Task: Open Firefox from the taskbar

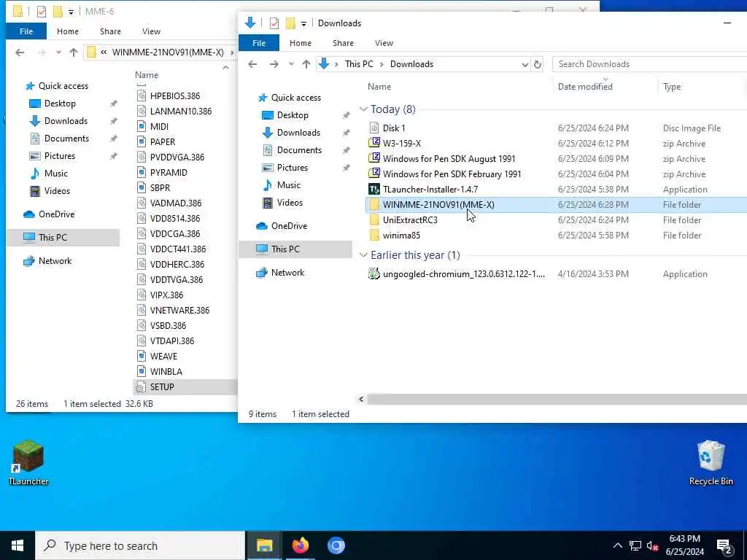Action: pyautogui.click(x=300, y=545)
